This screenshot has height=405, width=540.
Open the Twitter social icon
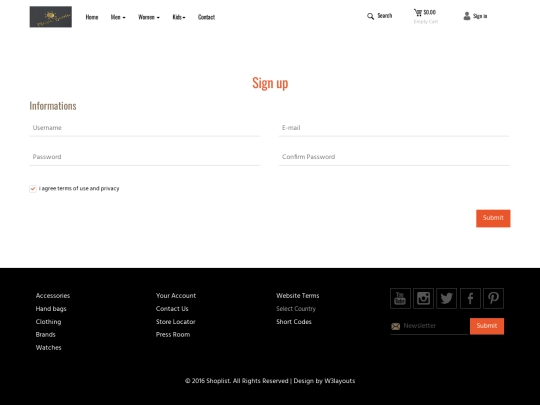click(447, 298)
